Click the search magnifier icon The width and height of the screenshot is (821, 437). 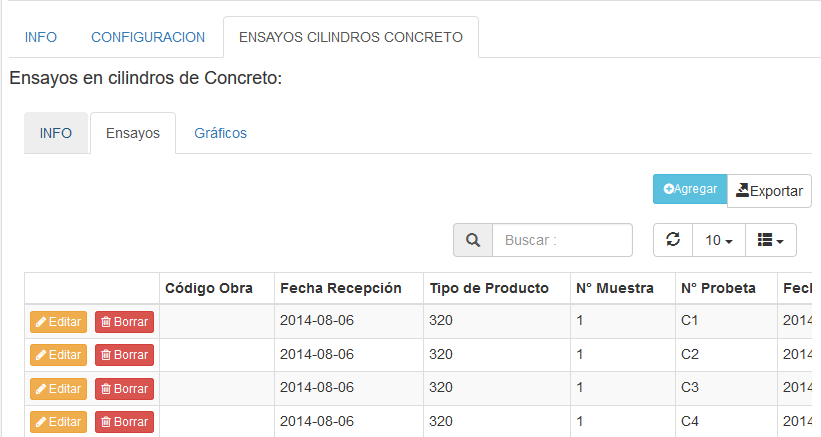(473, 240)
